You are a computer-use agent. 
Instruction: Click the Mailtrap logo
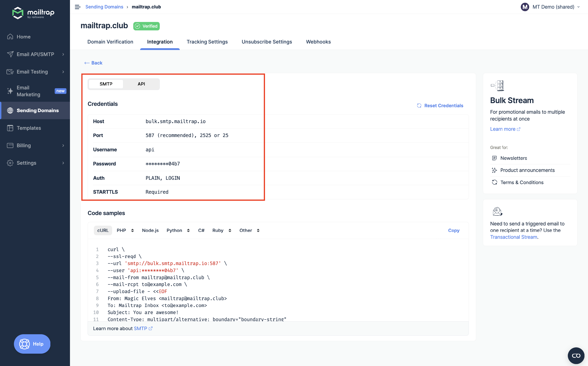33,13
